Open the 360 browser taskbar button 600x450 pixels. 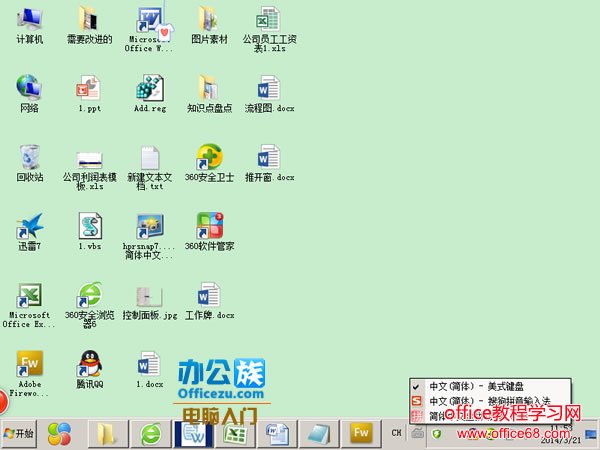tap(150, 434)
